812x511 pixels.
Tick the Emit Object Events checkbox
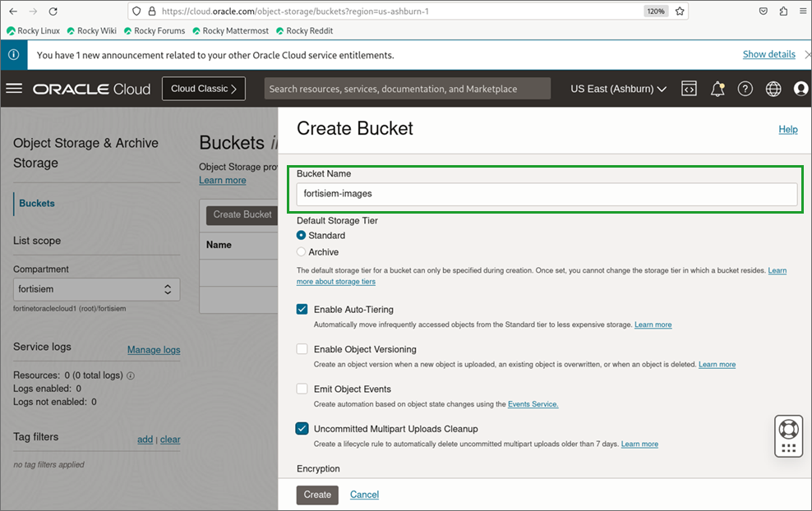click(x=302, y=389)
